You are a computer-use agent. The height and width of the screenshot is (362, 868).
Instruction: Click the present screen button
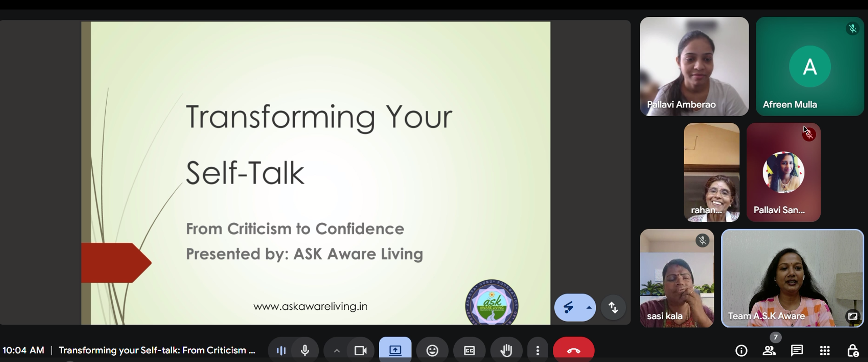395,351
